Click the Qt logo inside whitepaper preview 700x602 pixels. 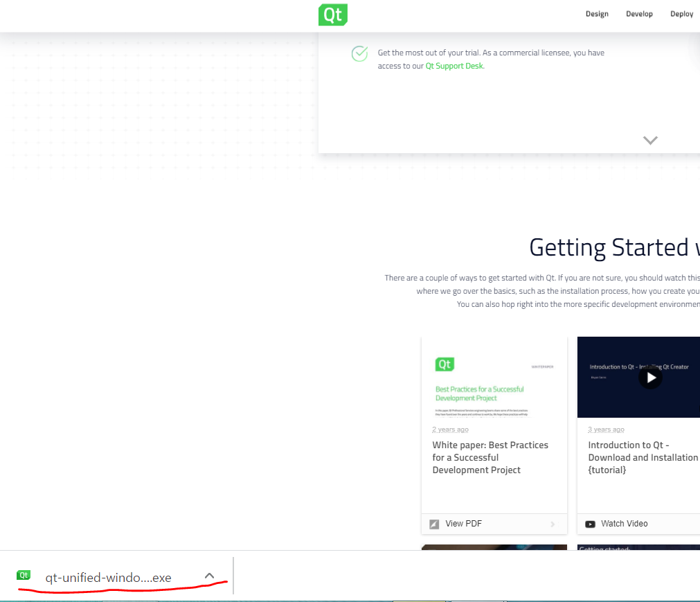445,364
